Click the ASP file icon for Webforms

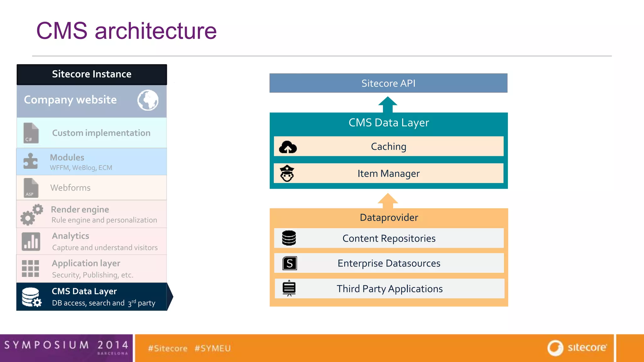[31, 188]
